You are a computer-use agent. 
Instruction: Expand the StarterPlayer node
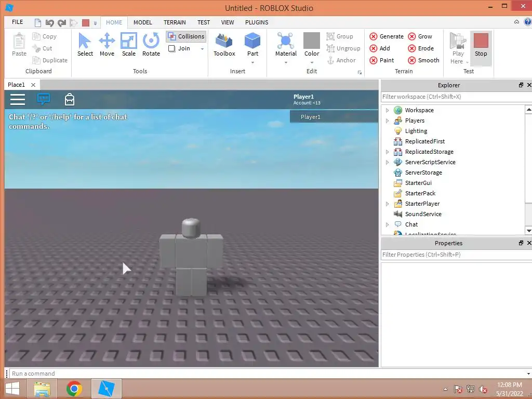[x=387, y=204]
